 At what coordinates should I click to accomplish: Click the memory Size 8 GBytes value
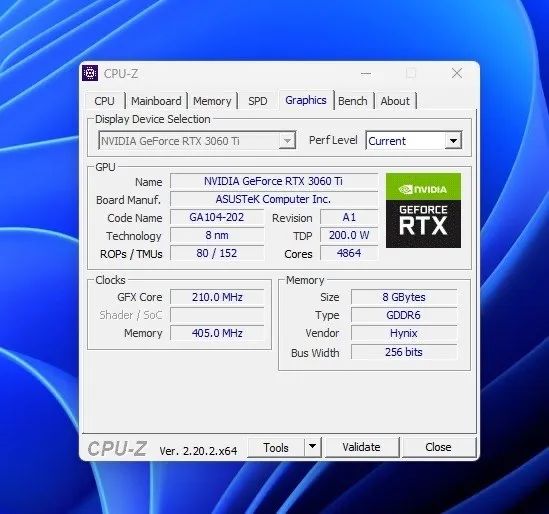404,297
